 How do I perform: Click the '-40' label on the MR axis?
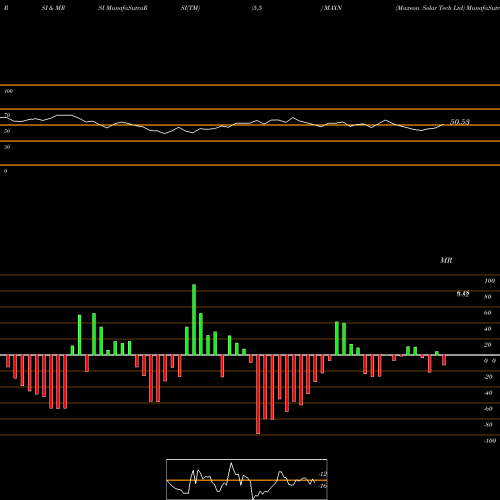488,393
